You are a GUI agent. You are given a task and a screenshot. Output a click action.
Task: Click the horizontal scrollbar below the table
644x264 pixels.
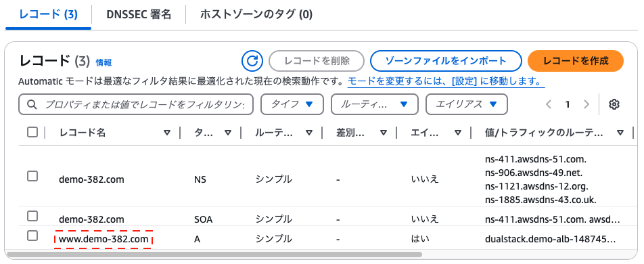[214, 255]
